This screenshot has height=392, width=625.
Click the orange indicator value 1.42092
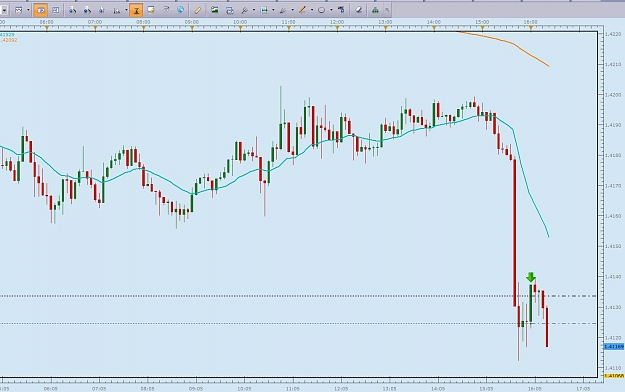[9, 40]
